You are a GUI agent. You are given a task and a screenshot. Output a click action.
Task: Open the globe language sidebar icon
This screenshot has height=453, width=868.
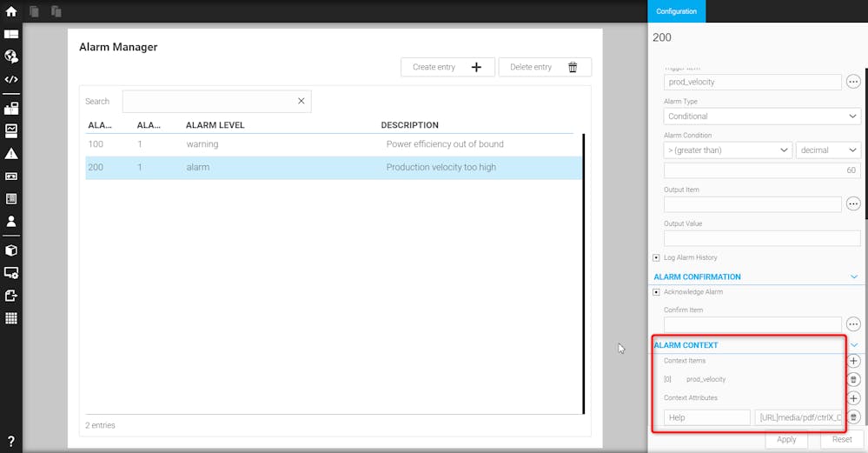pos(11,56)
